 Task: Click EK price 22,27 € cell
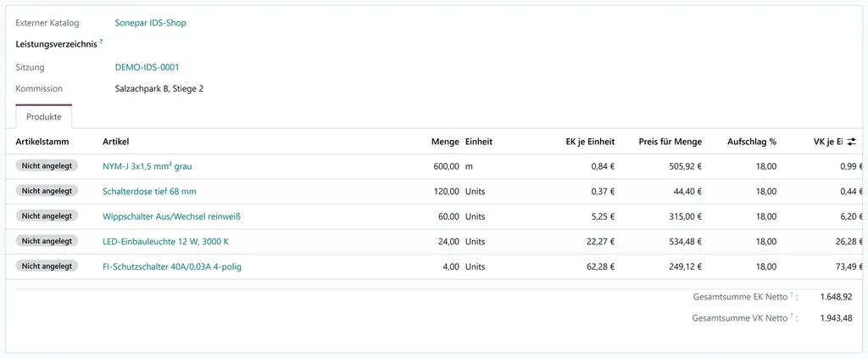coord(600,242)
